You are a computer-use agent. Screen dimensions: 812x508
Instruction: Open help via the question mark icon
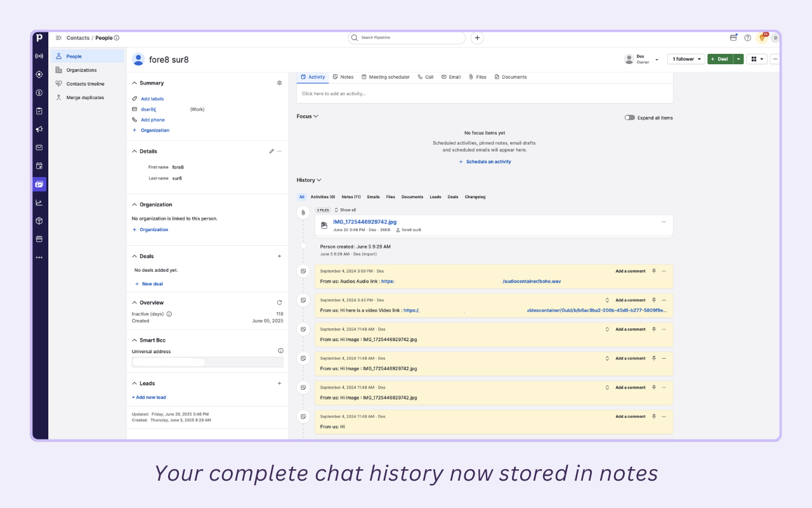point(747,37)
